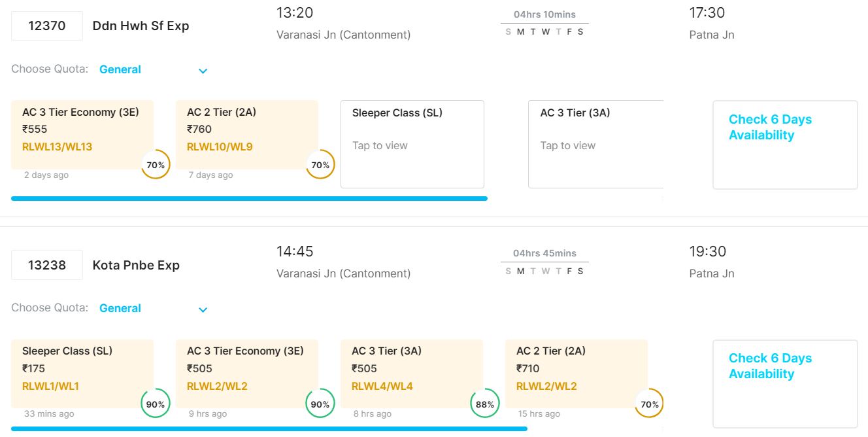
Task: Open quota dropdown arrow for train 13238
Action: [203, 309]
